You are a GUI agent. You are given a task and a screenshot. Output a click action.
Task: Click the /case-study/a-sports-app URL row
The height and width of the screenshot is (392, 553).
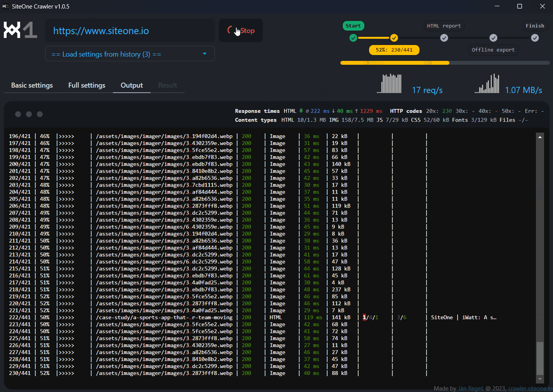click(x=164, y=317)
